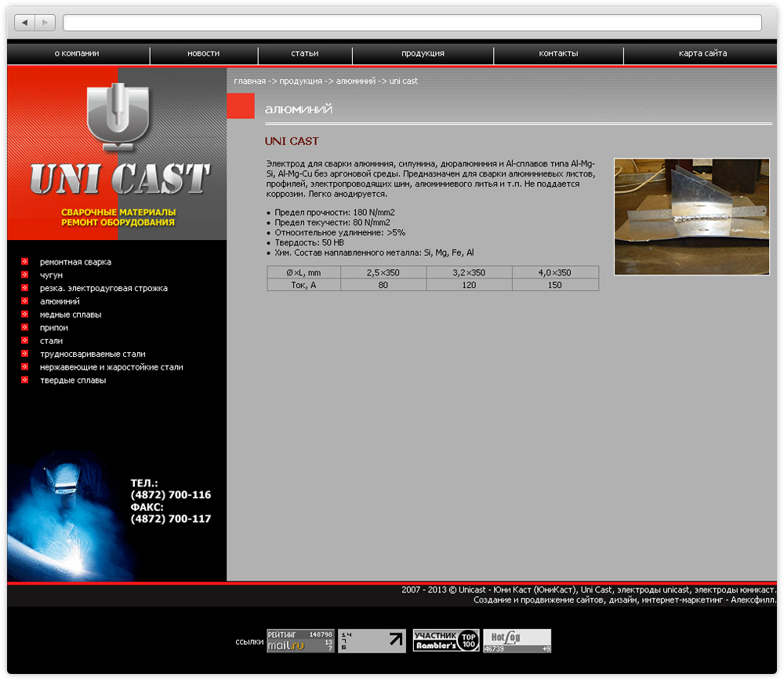Click the red bullet beside 'трудносвариваемые стали'
The height and width of the screenshot is (681, 784).
coord(24,354)
